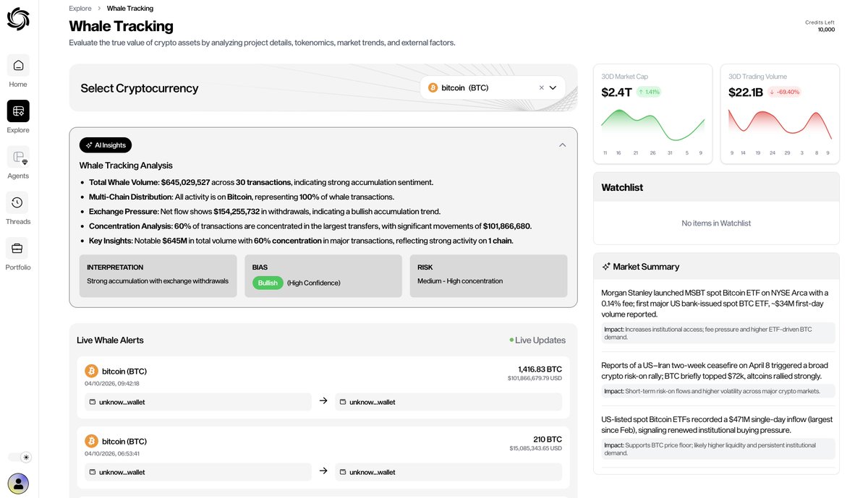Click source wallet of 1,416.83 BTC transfer

(198, 402)
